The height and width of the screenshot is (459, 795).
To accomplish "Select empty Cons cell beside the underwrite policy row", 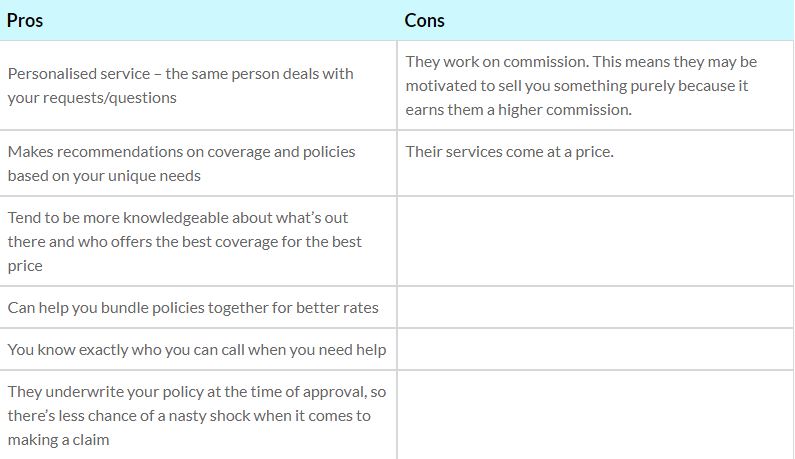I will click(x=595, y=415).
